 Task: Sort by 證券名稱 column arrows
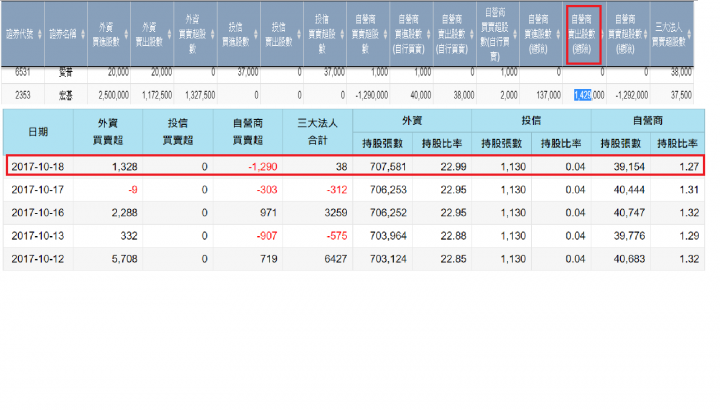(83, 34)
